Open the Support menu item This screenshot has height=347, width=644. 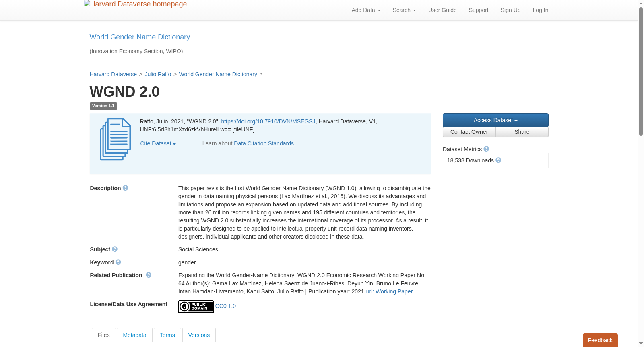tap(479, 10)
